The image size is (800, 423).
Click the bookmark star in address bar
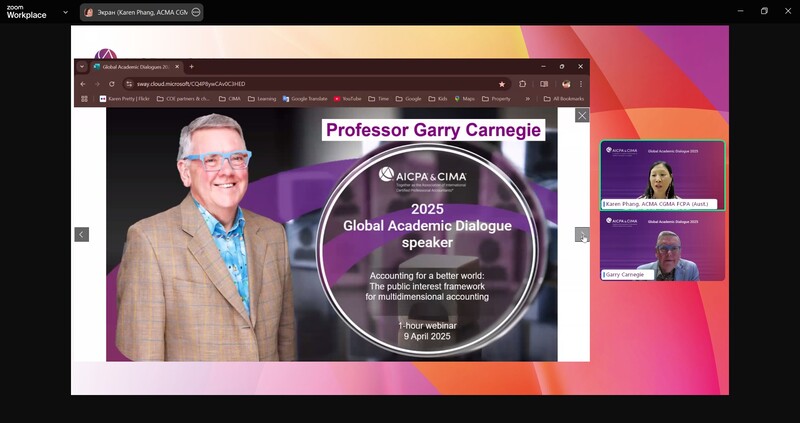[501, 84]
